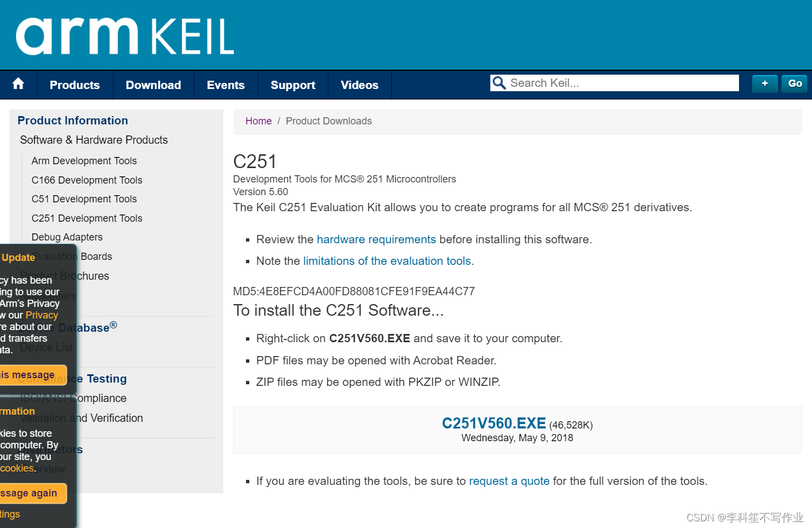Click the home icon in navigation bar
812x528 pixels.
18,85
